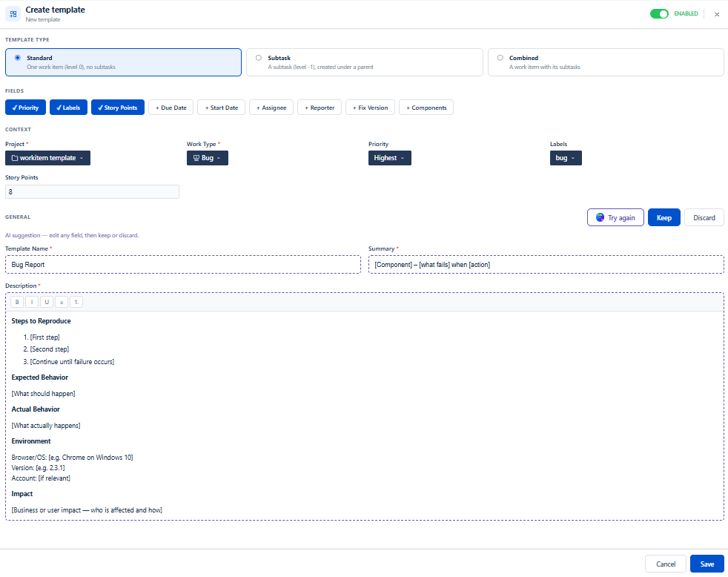Select the Standard template type
This screenshot has width=728, height=577.
[124, 62]
